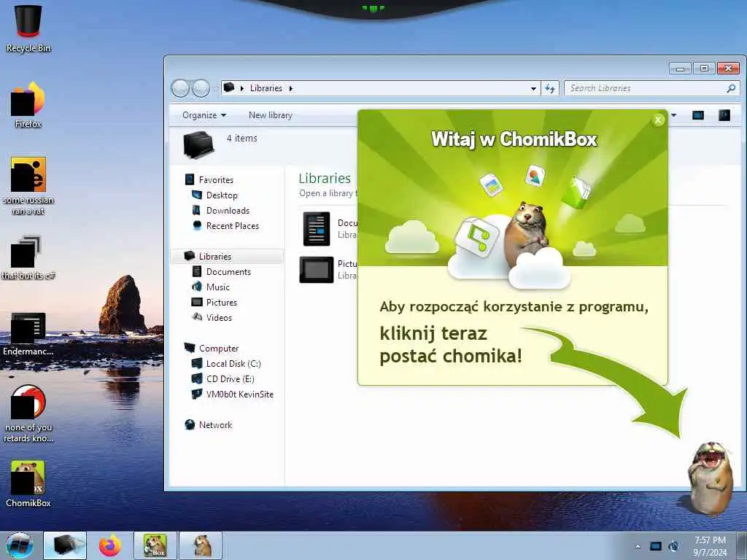Image resolution: width=747 pixels, height=560 pixels.
Task: Select the Endermanc... desktop icon
Action: click(28, 333)
